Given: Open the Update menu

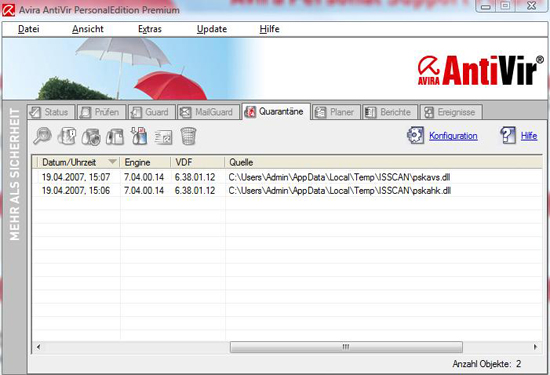Looking at the screenshot, I should point(212,29).
